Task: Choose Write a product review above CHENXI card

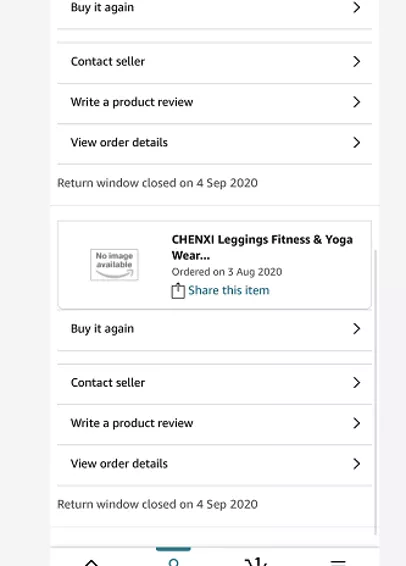Action: point(214,102)
